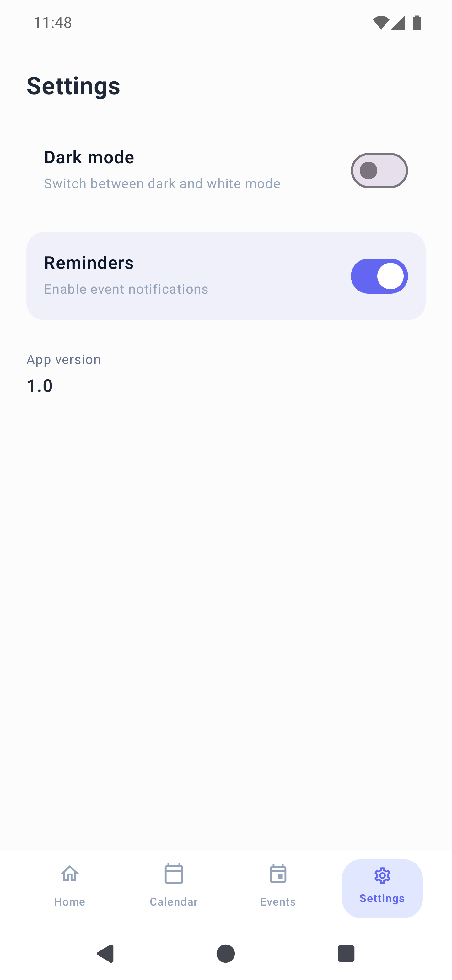Tap the Dark mode title text

(x=89, y=157)
